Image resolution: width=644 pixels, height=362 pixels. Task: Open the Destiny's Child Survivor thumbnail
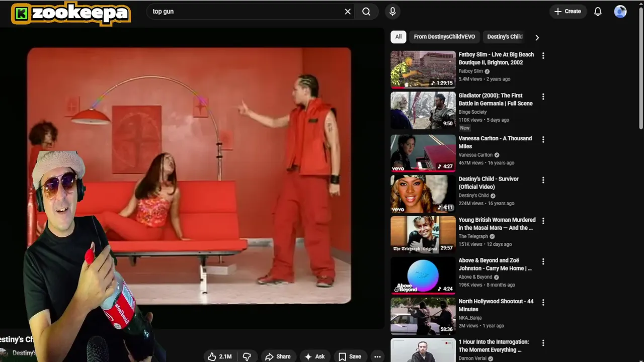point(423,194)
